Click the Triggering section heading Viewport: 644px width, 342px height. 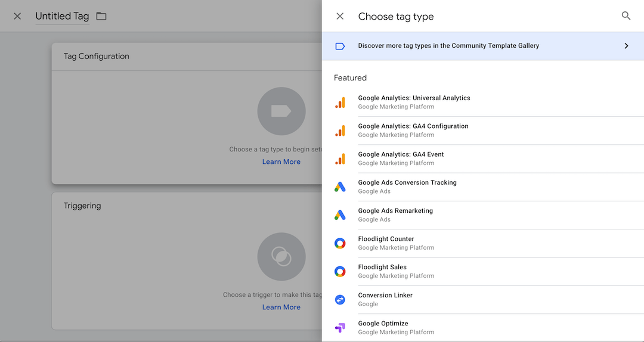coord(82,206)
